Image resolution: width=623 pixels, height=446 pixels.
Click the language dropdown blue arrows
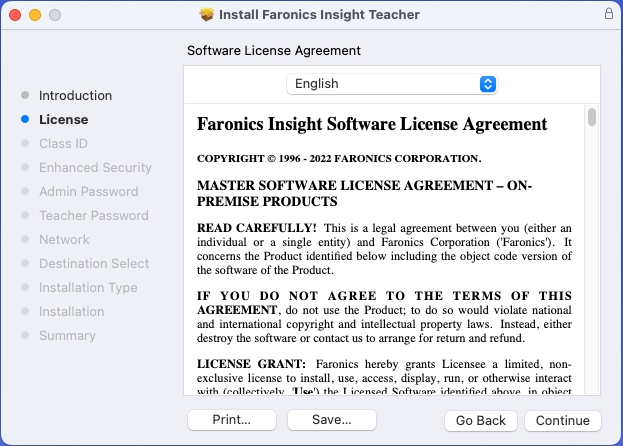(488, 84)
